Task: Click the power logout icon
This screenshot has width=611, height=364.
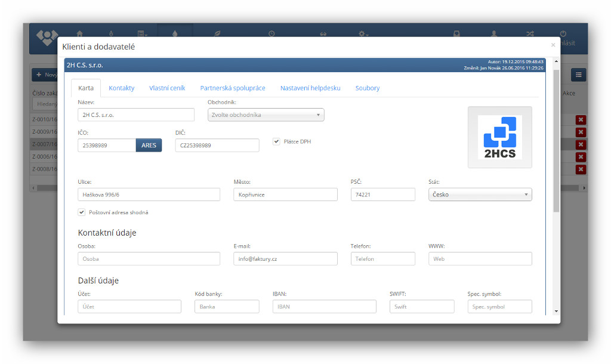Action: pos(563,33)
